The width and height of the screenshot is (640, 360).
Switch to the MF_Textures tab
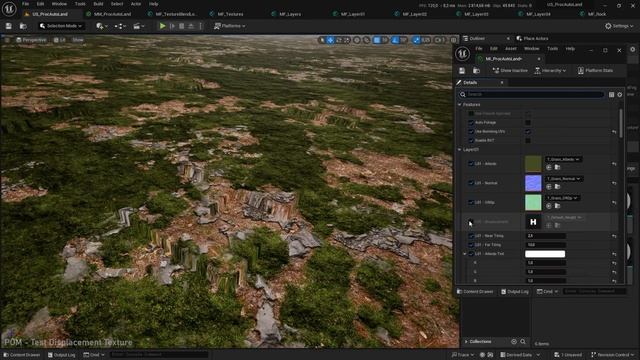(x=230, y=14)
